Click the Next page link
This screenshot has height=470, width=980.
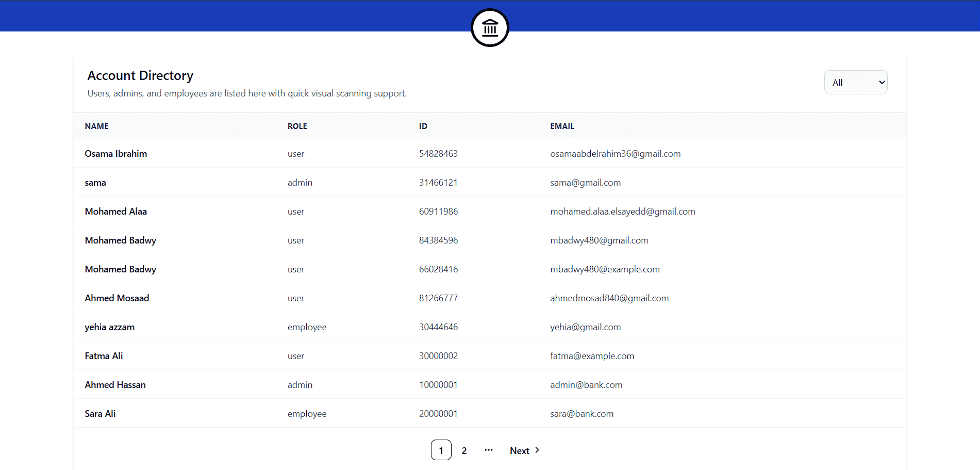click(x=525, y=450)
